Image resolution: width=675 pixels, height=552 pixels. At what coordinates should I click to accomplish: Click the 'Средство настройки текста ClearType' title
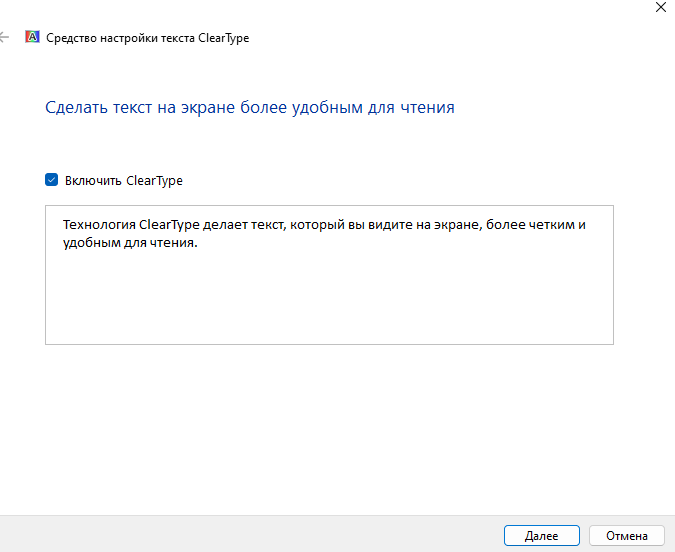(148, 38)
